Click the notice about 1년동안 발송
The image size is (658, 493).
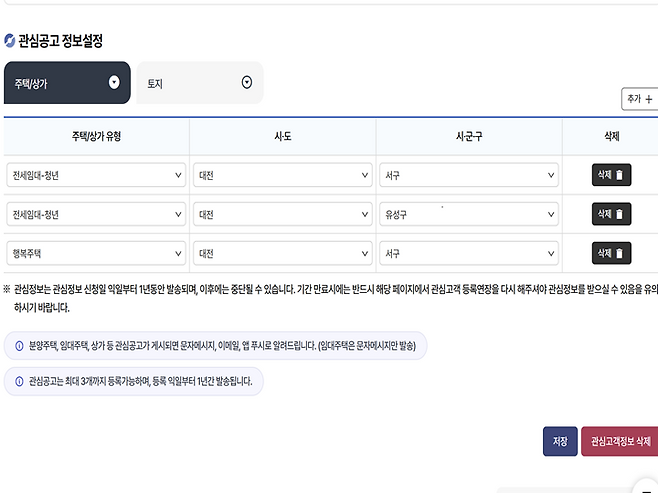point(331,298)
